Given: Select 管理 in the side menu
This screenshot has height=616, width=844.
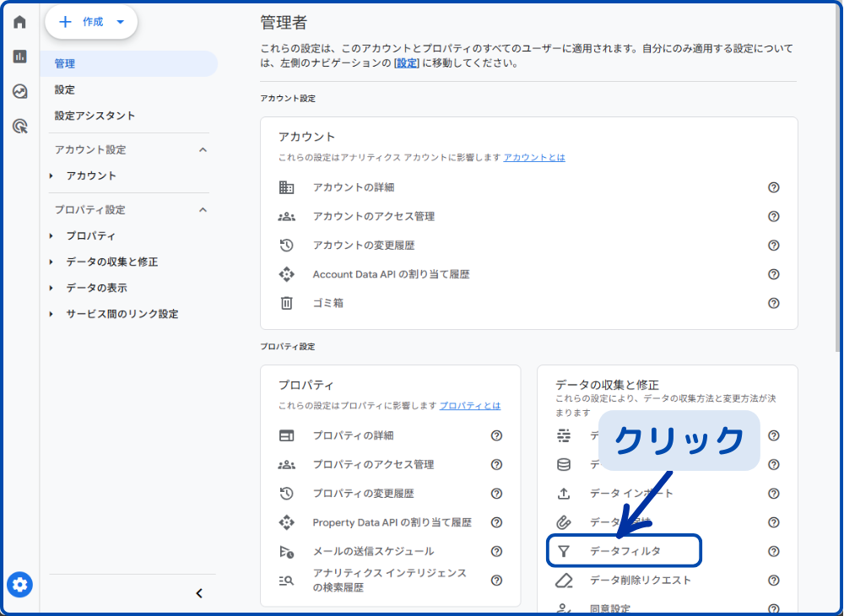Looking at the screenshot, I should point(65,63).
